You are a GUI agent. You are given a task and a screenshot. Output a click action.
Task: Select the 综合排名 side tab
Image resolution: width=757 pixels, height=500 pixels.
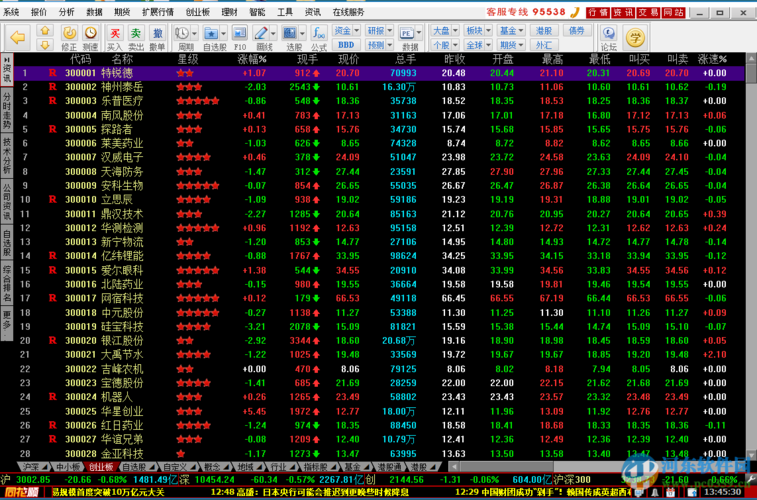[x=7, y=283]
